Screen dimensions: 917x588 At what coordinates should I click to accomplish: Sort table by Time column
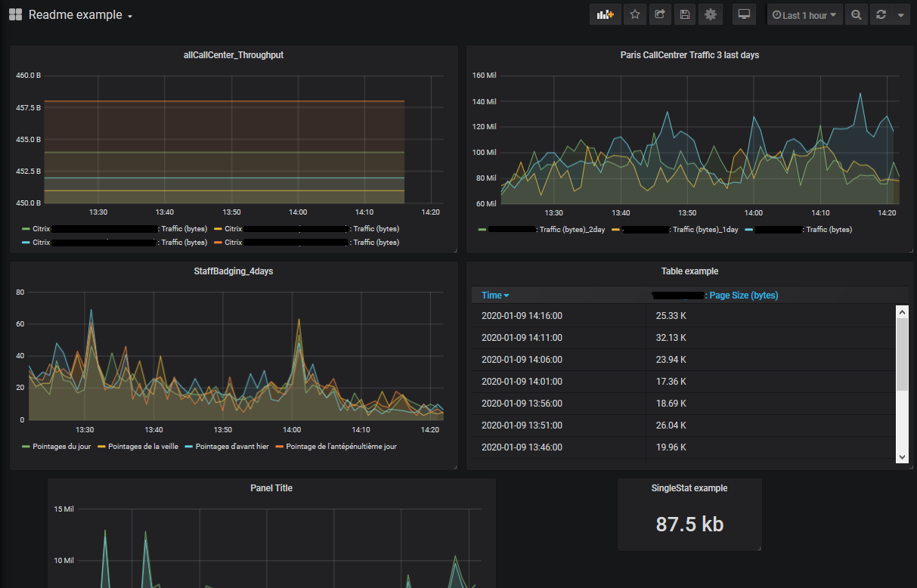point(495,296)
